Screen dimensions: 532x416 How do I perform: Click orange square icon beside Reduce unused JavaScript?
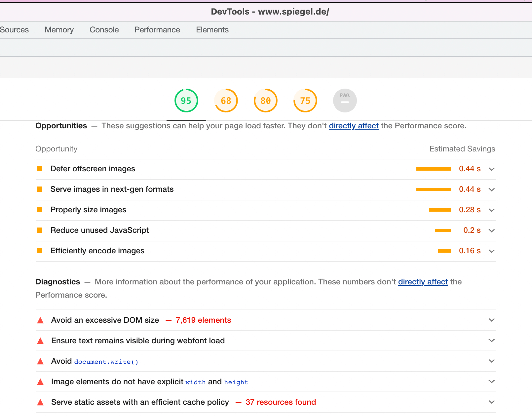tap(40, 230)
